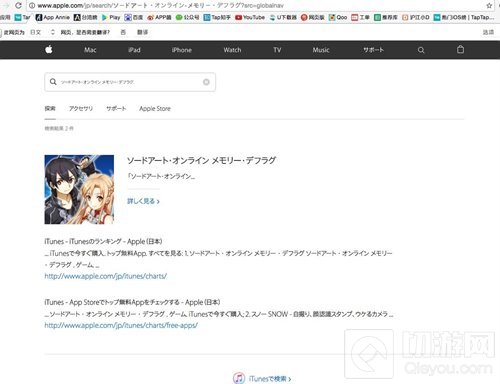Image resolution: width=500 pixels, height=384 pixels.
Task: Open the Tap知乎 bookmark
Action: click(217, 17)
